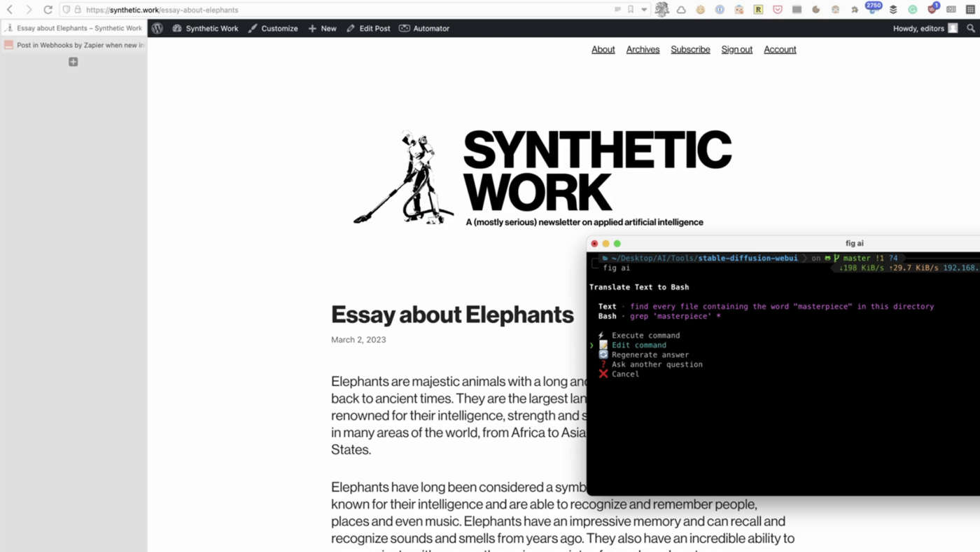980x552 pixels.
Task: Click the shield icon in address bar
Action: (66, 10)
